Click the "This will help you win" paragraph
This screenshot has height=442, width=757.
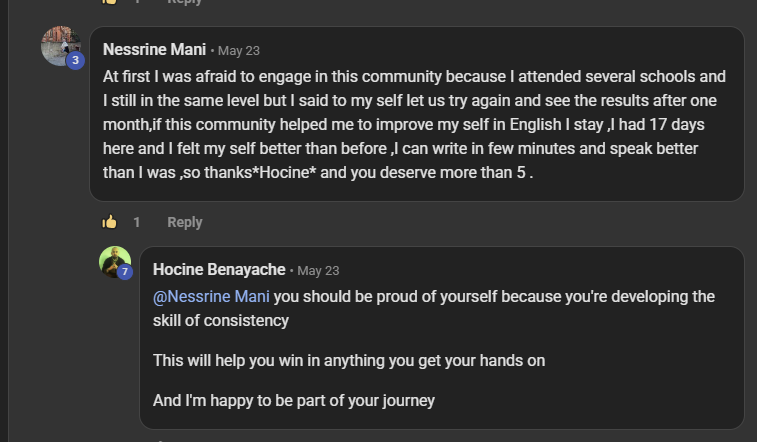tap(349, 360)
